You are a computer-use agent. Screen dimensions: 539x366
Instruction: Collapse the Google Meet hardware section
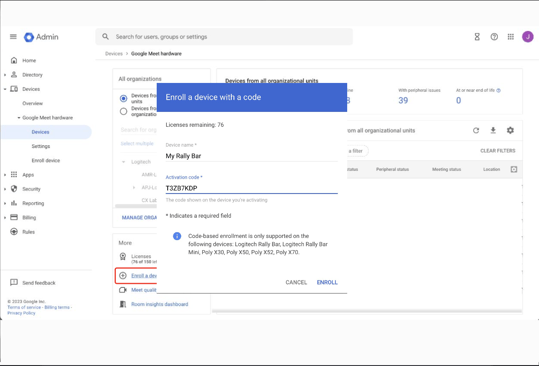click(x=19, y=118)
